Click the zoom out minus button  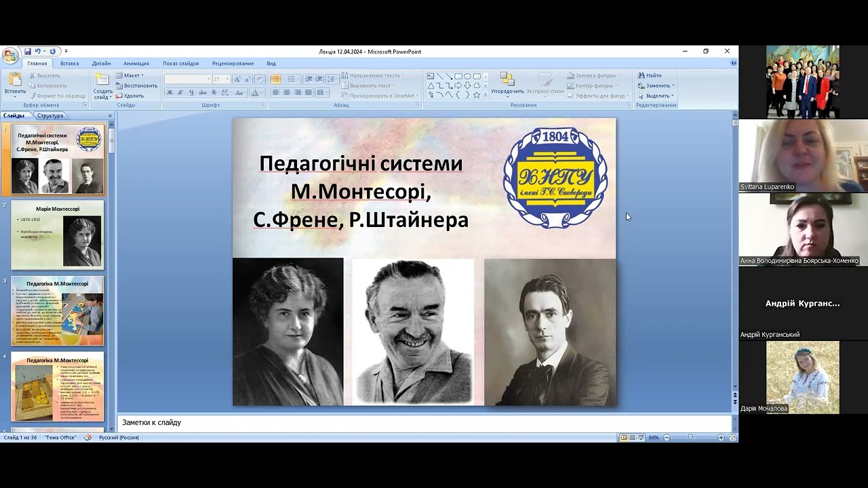[667, 438]
